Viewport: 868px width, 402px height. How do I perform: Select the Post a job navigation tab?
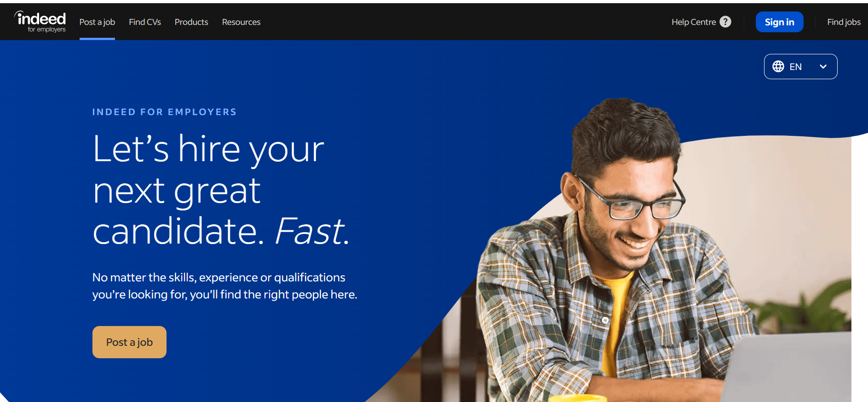[97, 22]
